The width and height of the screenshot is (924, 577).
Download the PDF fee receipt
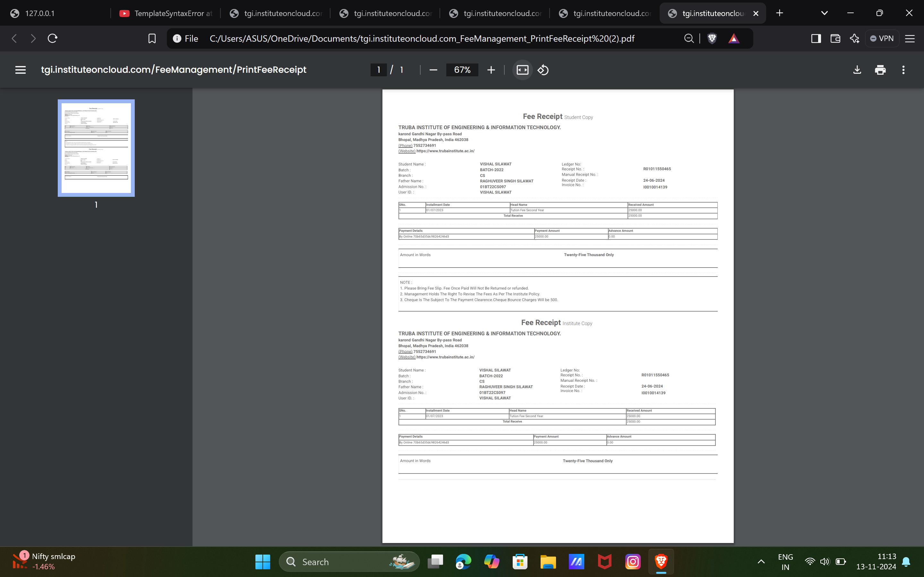[x=857, y=70]
